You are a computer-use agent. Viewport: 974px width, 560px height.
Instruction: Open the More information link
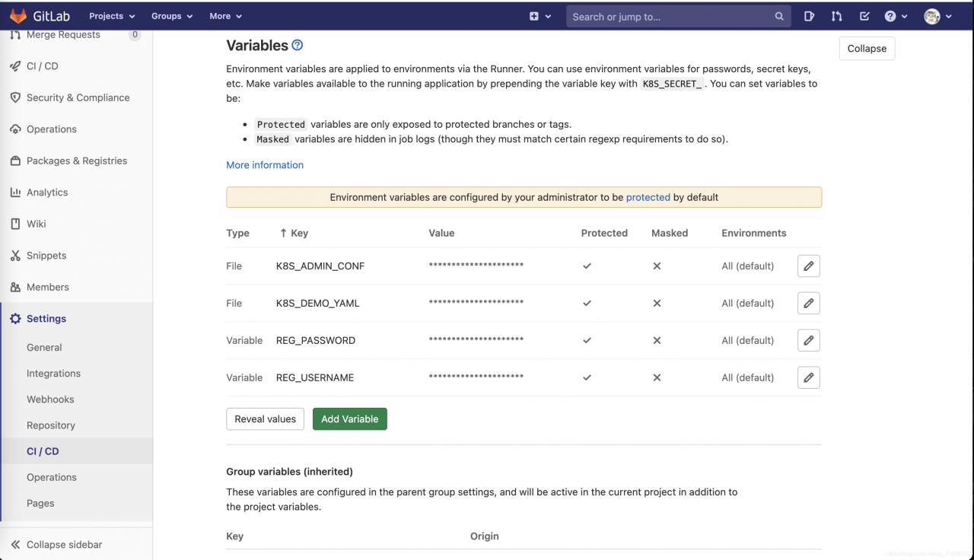265,165
